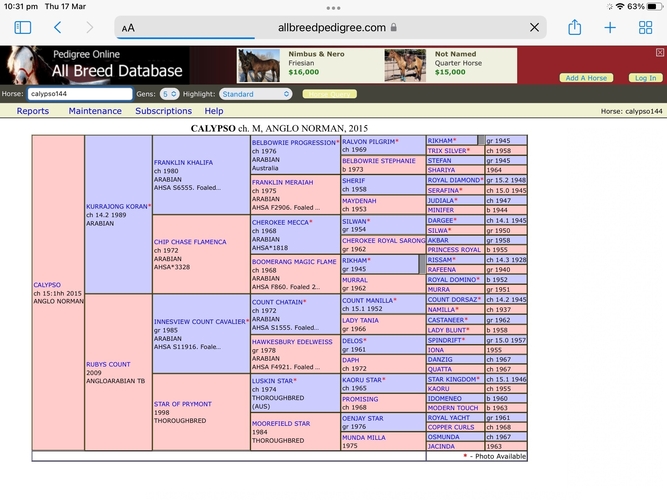
Task: Open the STAR OF PRYMONT link
Action: [182, 404]
